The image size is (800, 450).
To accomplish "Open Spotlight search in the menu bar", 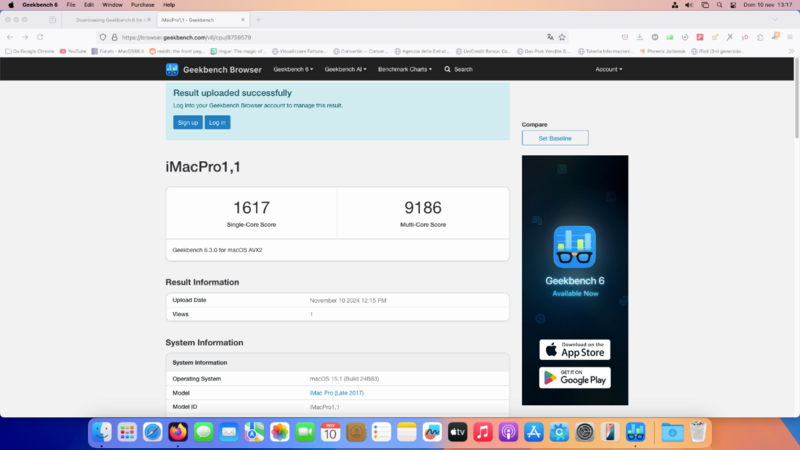I will pos(719,5).
